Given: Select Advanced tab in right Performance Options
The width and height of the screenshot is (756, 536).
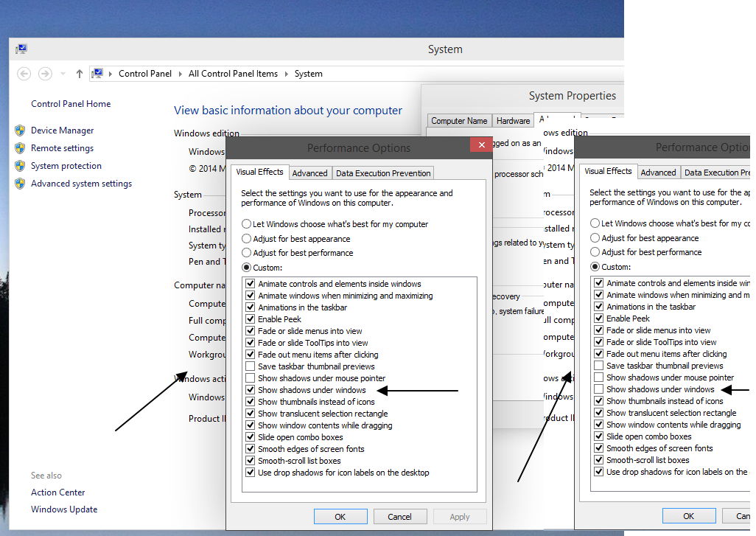Looking at the screenshot, I should [x=658, y=173].
